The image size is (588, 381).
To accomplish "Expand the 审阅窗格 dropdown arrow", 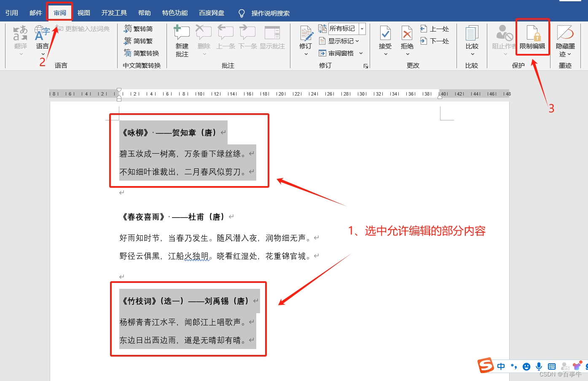I will pos(361,53).
